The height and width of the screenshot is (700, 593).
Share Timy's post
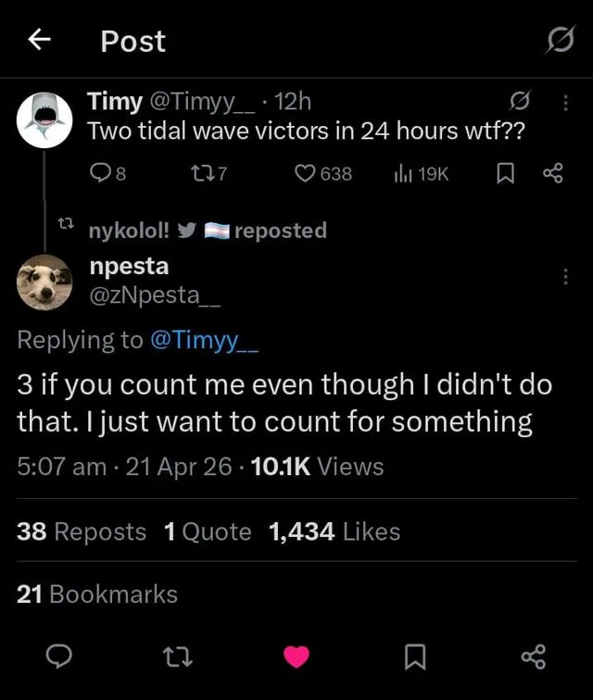[x=552, y=173]
